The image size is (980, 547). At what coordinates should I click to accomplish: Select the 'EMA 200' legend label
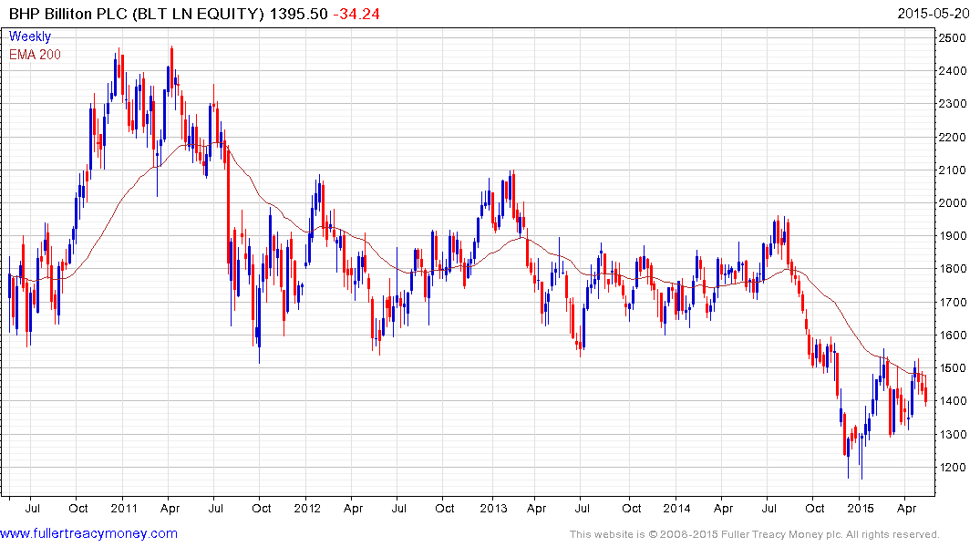click(35, 55)
